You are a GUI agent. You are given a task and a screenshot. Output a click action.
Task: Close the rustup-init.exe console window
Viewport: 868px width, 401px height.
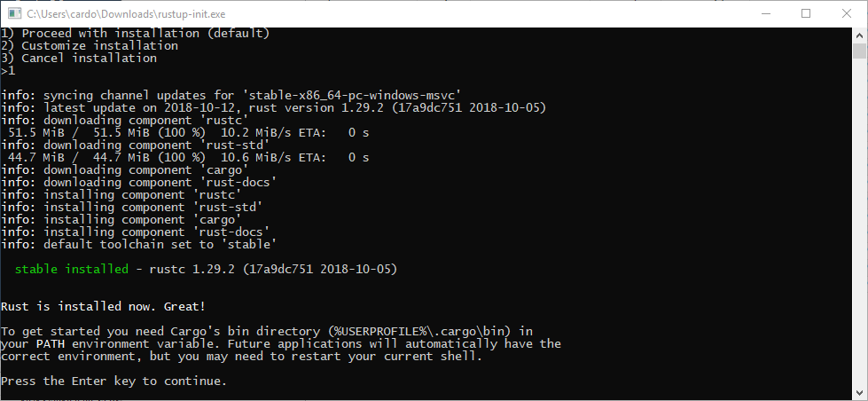(847, 14)
